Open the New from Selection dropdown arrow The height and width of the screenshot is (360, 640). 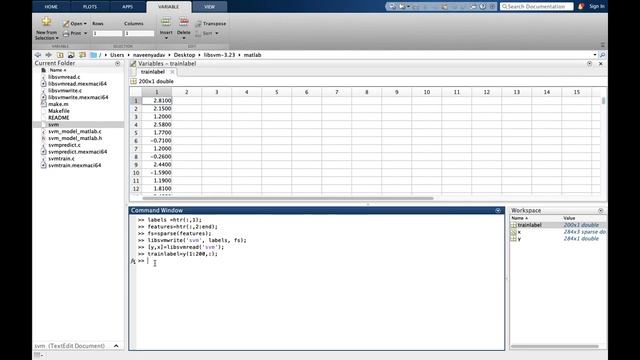pos(57,38)
